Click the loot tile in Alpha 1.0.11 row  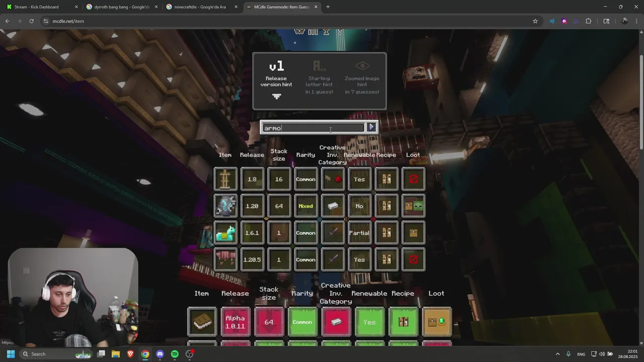(x=437, y=322)
